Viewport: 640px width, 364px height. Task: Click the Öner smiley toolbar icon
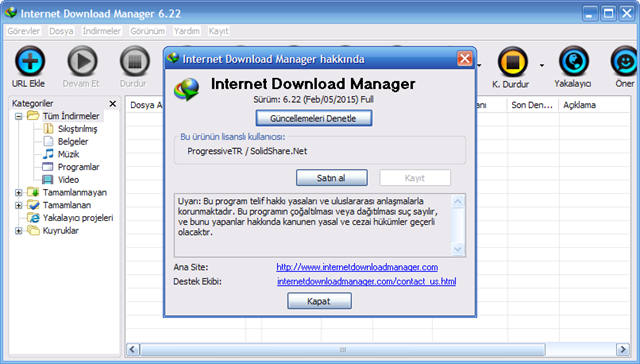coord(625,61)
